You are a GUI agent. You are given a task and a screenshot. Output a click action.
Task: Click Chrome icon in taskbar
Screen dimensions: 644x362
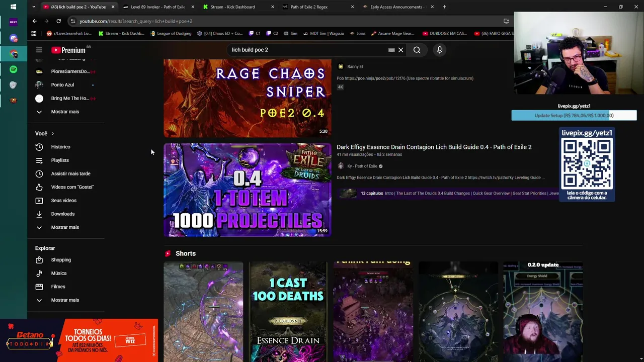point(13,54)
